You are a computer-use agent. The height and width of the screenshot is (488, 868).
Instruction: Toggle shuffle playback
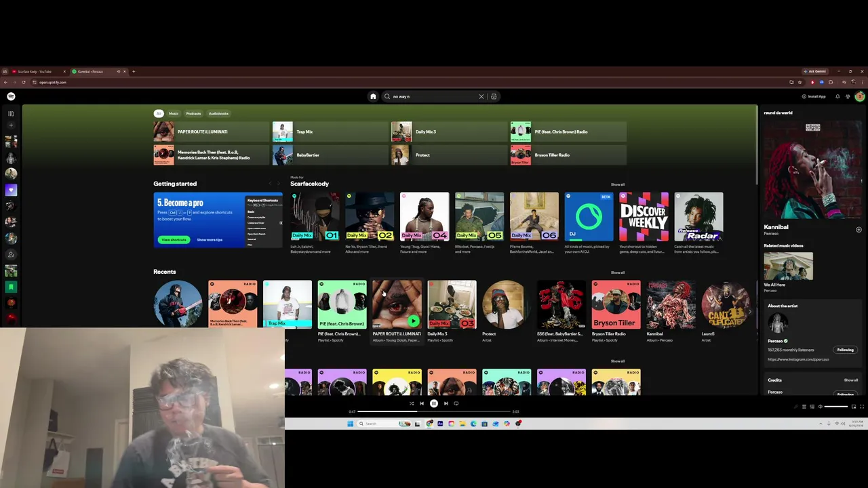click(x=411, y=403)
